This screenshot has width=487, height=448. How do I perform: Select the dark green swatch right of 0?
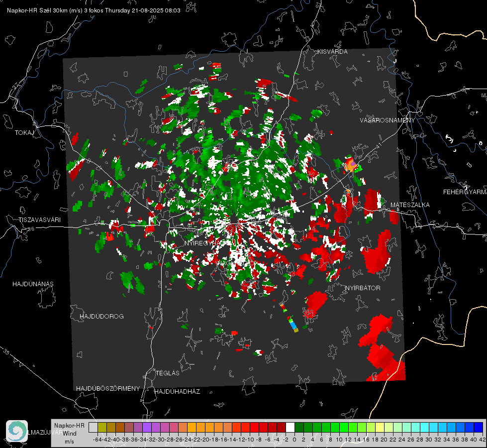coord(299,427)
